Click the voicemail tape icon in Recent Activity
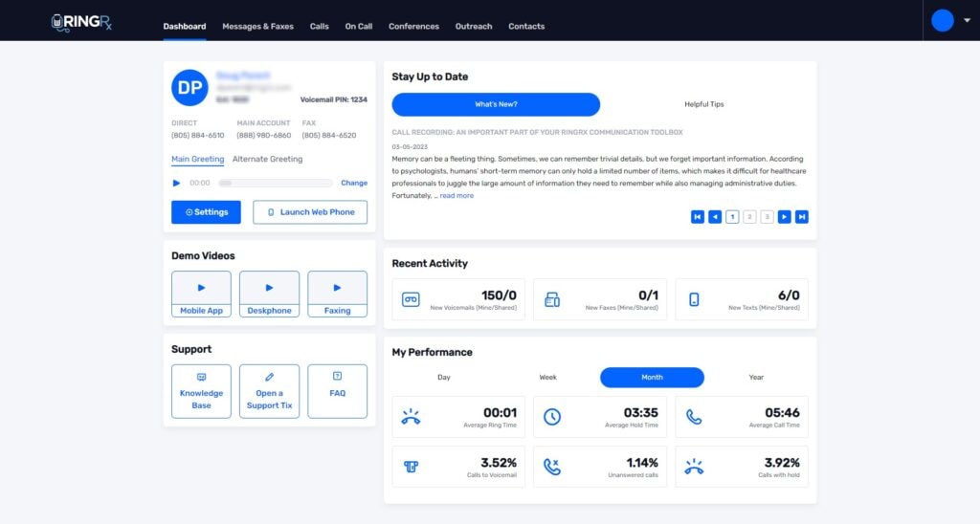The height and width of the screenshot is (524, 980). tap(411, 299)
